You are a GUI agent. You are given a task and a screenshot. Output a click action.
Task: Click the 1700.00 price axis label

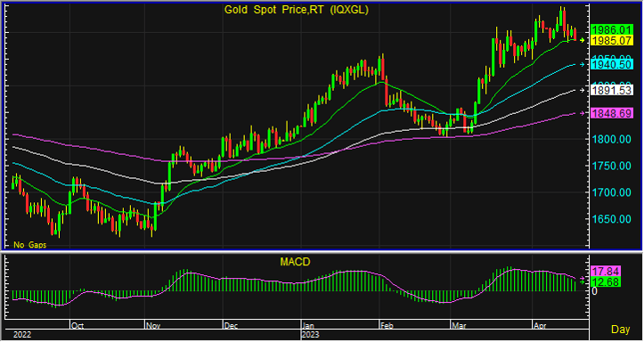click(611, 192)
